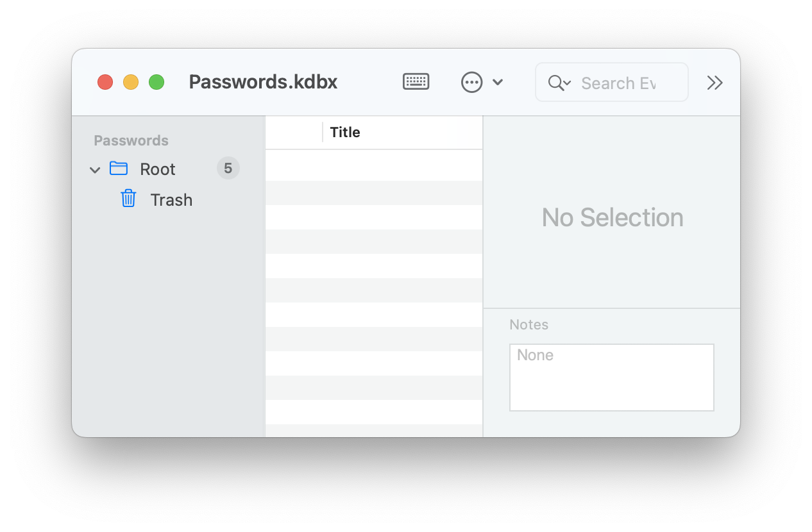
Task: Click the search magnifier icon
Action: (x=555, y=82)
